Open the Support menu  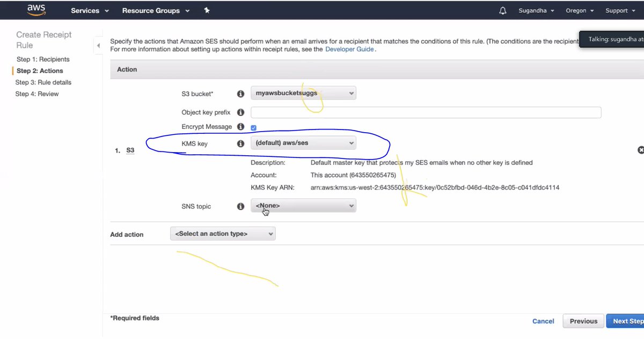coord(620,10)
